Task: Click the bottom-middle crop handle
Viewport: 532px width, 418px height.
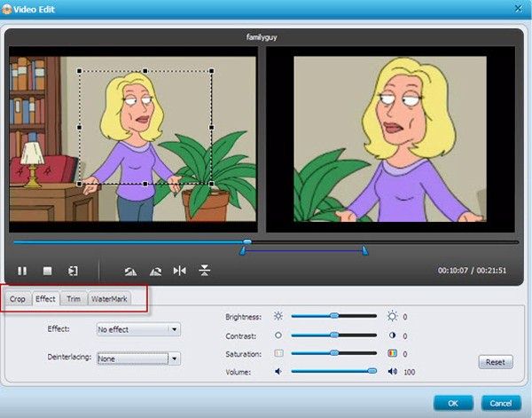Action: coord(145,184)
